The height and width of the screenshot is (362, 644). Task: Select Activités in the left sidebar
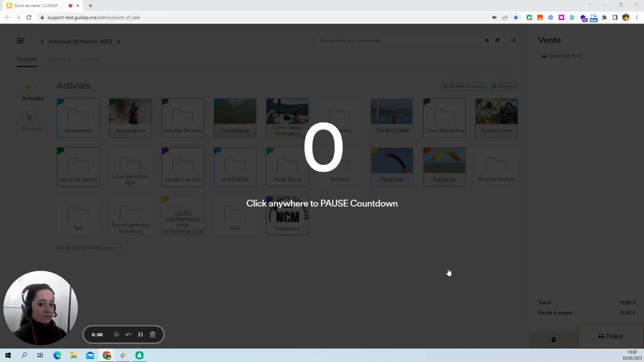click(x=32, y=92)
